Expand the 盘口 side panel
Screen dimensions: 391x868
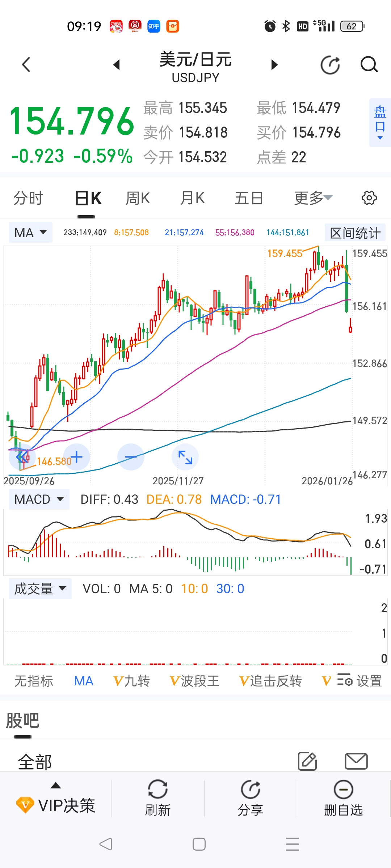click(x=380, y=123)
